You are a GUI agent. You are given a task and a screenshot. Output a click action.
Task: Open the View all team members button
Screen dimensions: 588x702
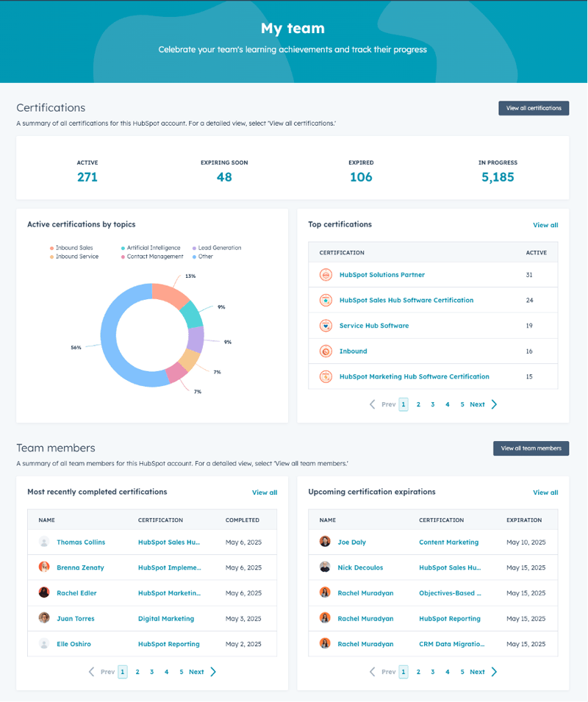[x=531, y=448]
